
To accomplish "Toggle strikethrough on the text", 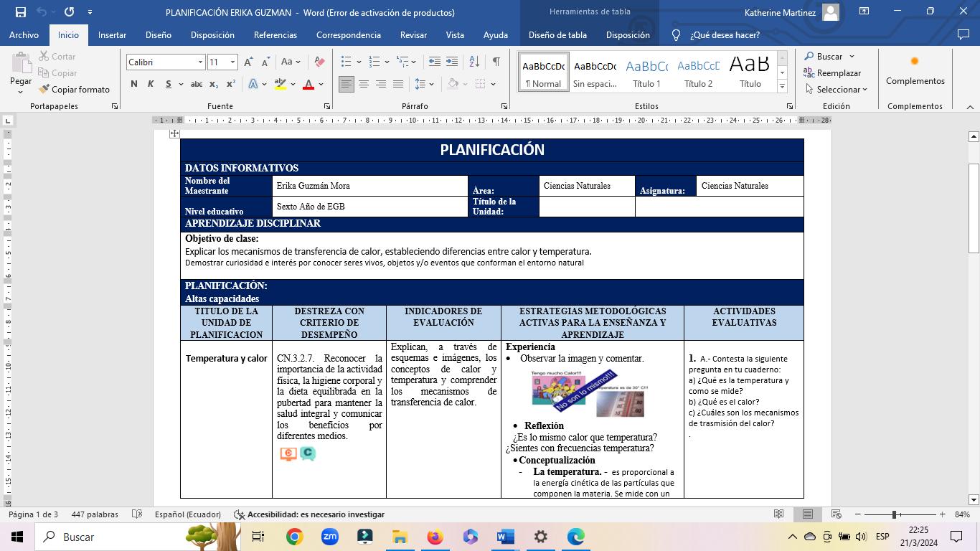I will click(x=196, y=84).
